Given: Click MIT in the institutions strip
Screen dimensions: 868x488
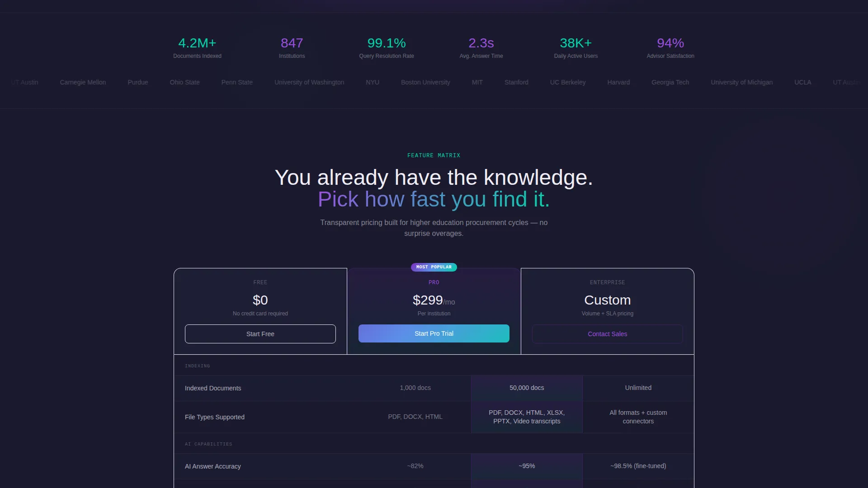Looking at the screenshot, I should (x=477, y=82).
